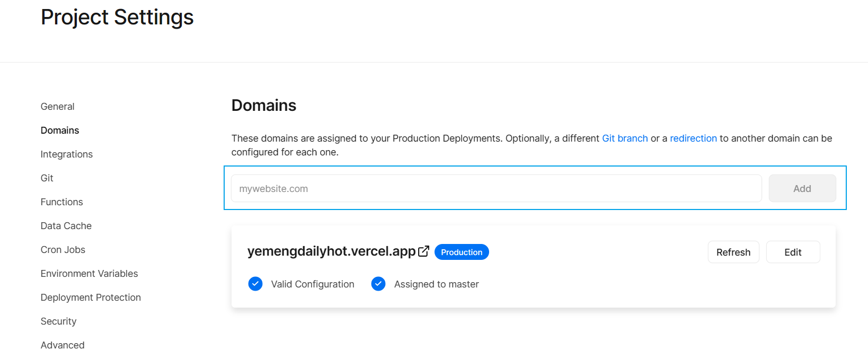Open General settings section
Screen dimensions: 868x358
[57, 107]
